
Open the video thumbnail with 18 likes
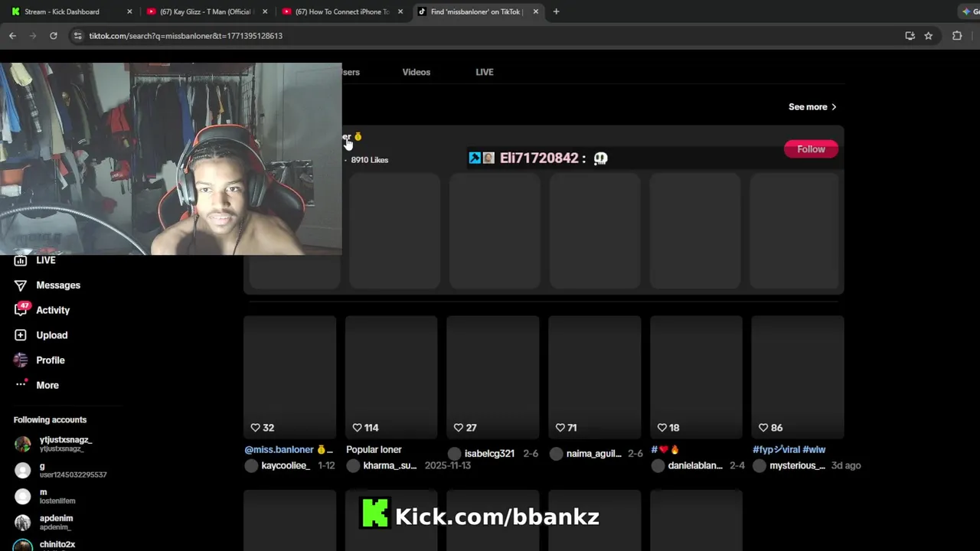(696, 377)
